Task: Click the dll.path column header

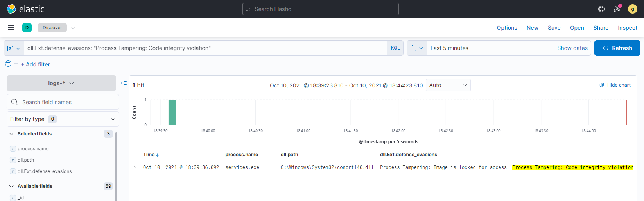Action: coord(289,155)
